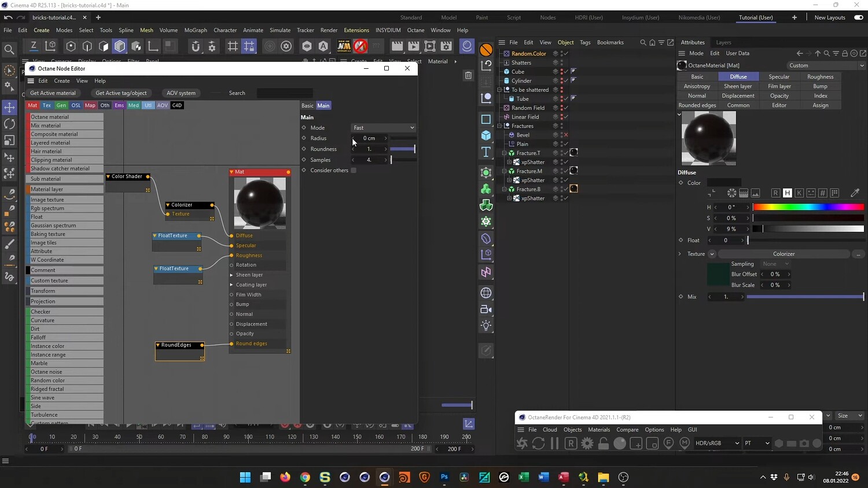Open the HDR/sRGB dropdown in OctaneRender
This screenshot has height=488, width=868.
pos(717,443)
